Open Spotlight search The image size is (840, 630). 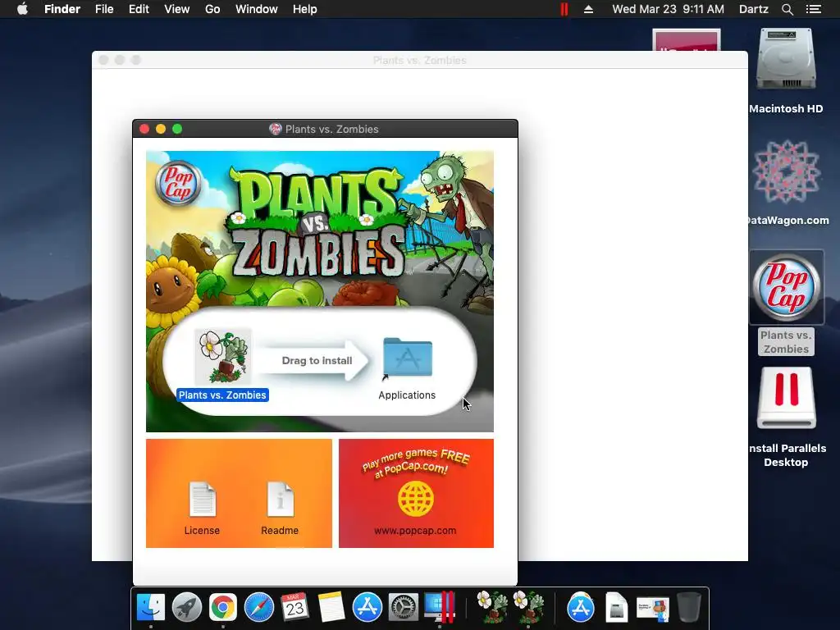pyautogui.click(x=787, y=9)
